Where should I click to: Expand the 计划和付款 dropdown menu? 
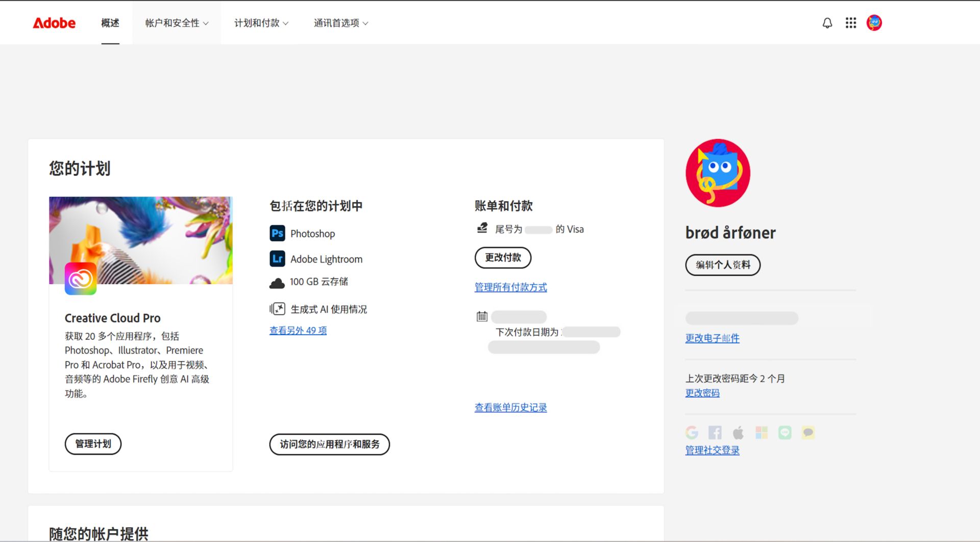[261, 22]
